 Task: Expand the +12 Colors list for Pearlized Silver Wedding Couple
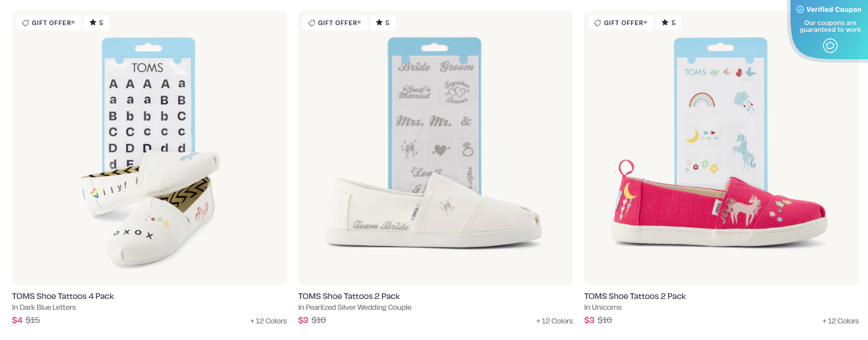(554, 321)
